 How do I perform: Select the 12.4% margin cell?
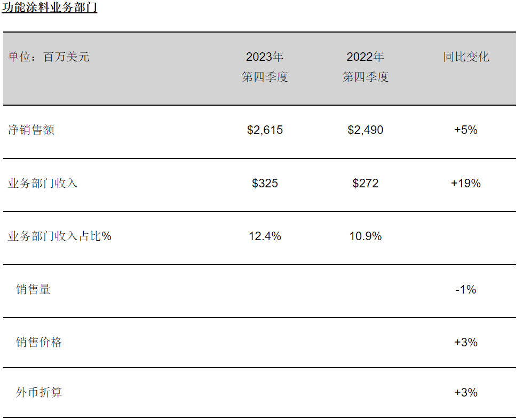tap(265, 236)
